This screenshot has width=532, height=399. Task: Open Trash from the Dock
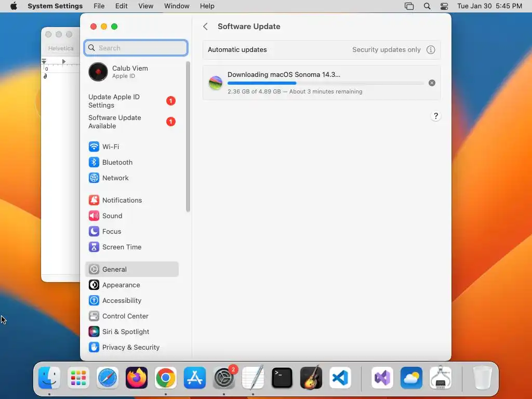pos(483,378)
